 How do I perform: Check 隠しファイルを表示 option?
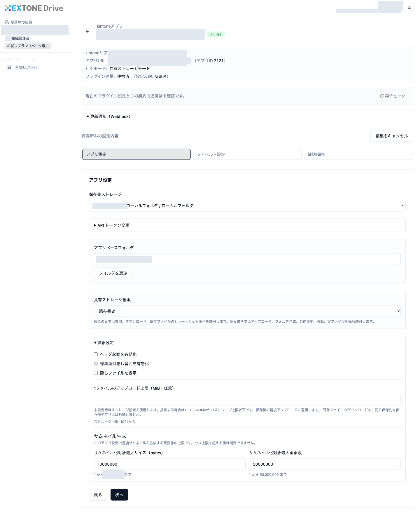[x=96, y=373]
